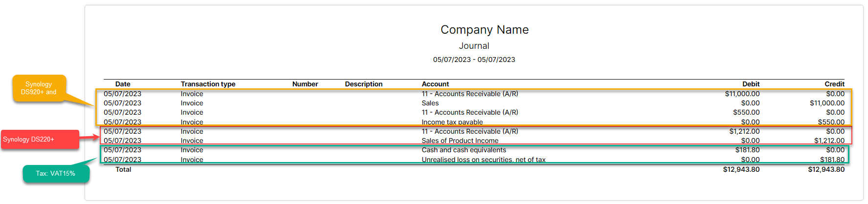Click the Transaction type column header

click(x=208, y=84)
